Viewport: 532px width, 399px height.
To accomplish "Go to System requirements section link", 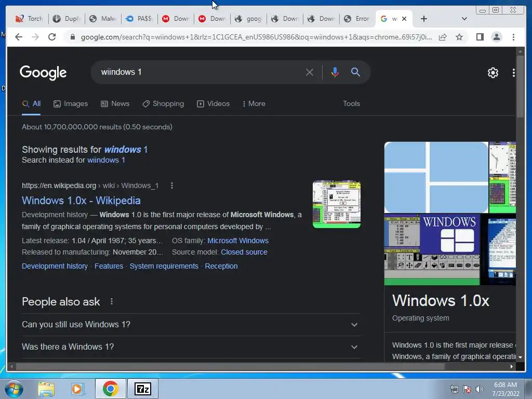I will pyautogui.click(x=164, y=266).
